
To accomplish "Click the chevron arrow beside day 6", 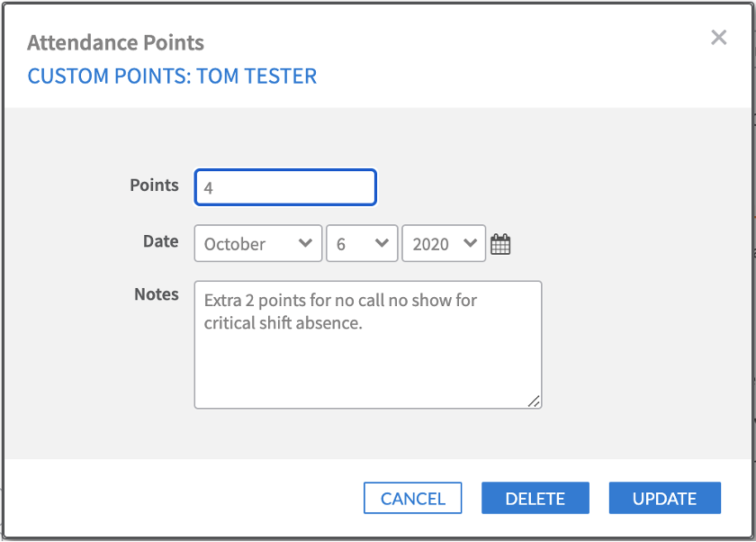I will [x=382, y=243].
